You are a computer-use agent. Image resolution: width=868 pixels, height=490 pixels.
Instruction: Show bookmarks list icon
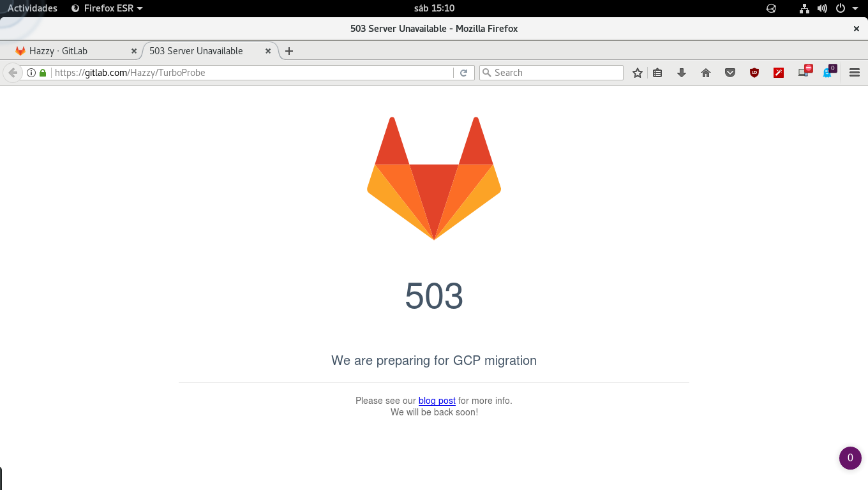pyautogui.click(x=657, y=73)
